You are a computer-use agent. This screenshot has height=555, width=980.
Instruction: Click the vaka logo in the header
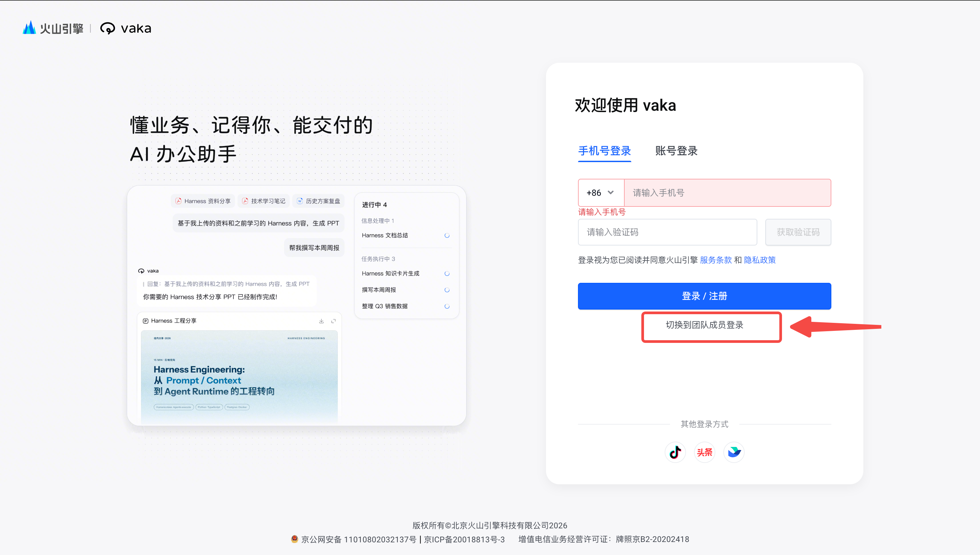[126, 28]
